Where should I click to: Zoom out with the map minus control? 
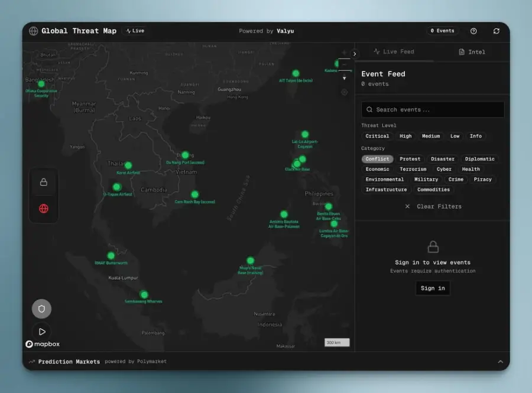click(x=344, y=64)
